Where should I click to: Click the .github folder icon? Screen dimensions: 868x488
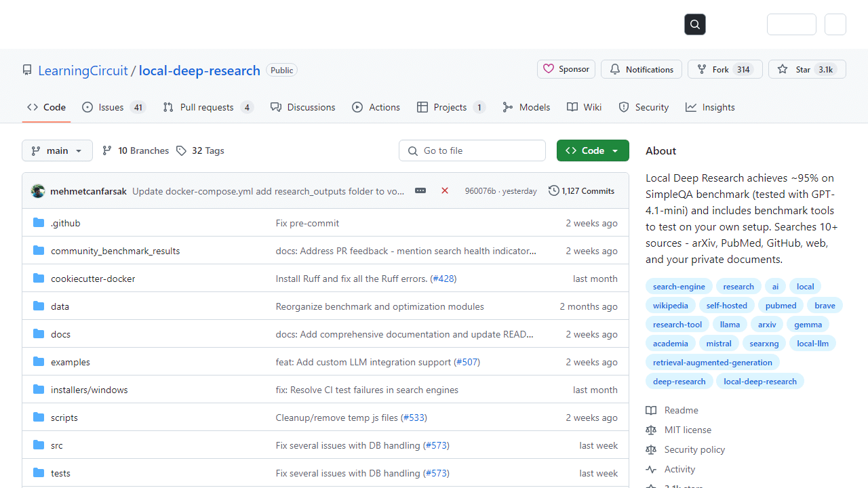point(39,223)
